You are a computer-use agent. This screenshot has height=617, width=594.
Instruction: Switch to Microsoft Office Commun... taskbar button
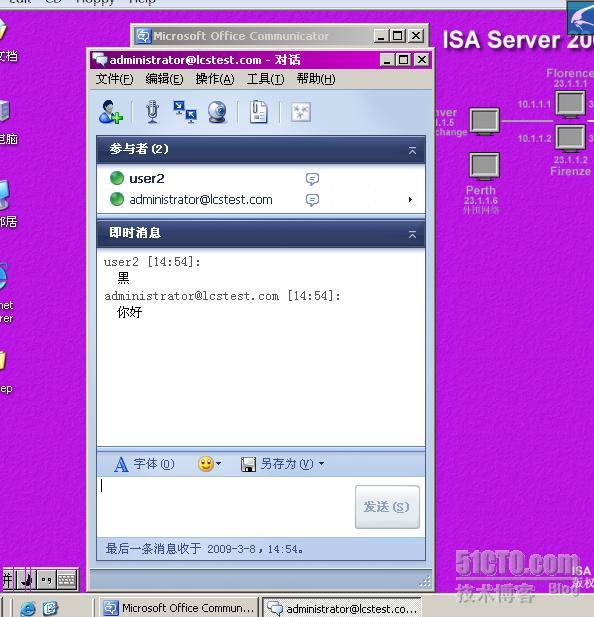click(179, 608)
